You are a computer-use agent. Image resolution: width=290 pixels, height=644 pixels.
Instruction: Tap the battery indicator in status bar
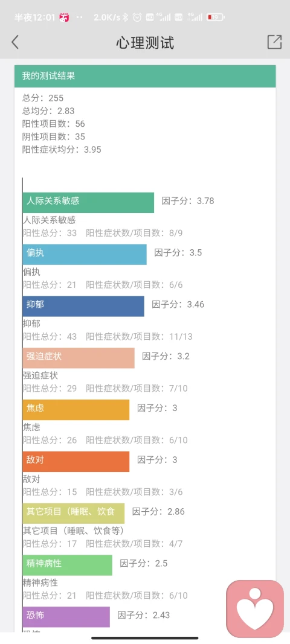[x=216, y=18]
